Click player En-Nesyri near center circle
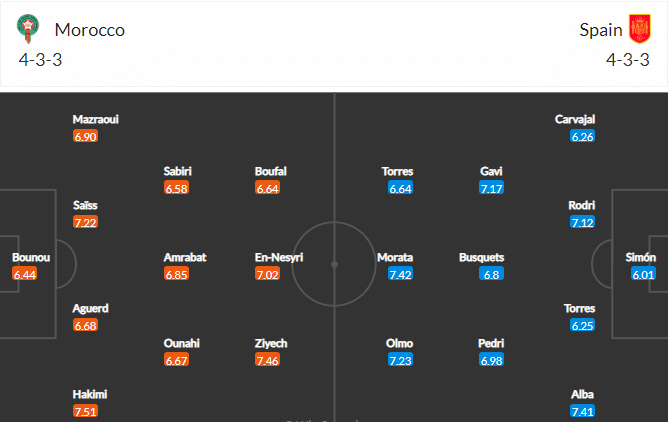The height and width of the screenshot is (422, 668). [279, 257]
